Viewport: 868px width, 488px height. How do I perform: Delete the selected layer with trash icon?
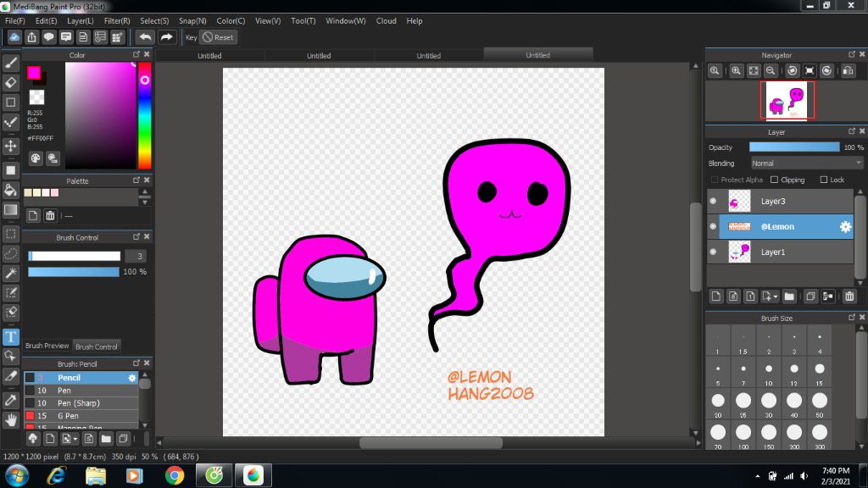click(849, 297)
